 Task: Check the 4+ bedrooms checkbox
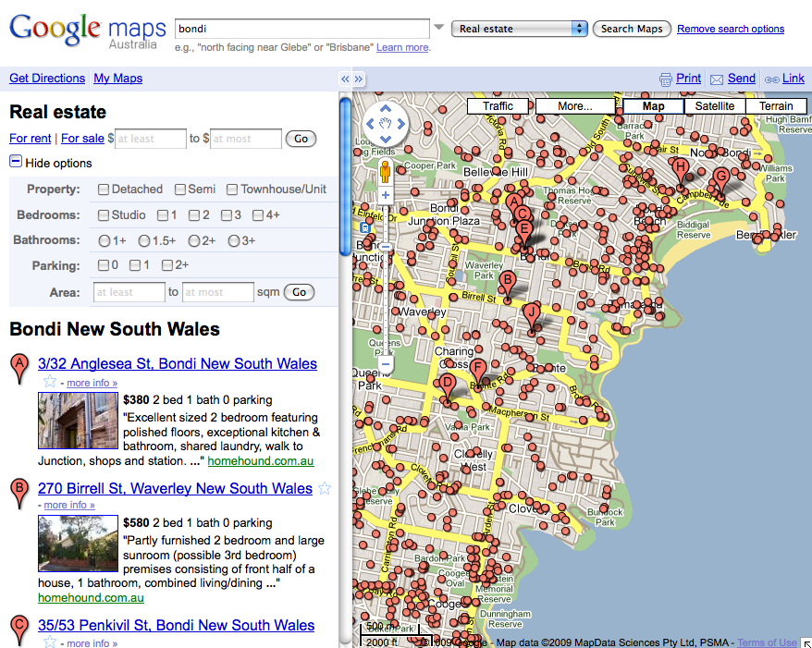(258, 215)
